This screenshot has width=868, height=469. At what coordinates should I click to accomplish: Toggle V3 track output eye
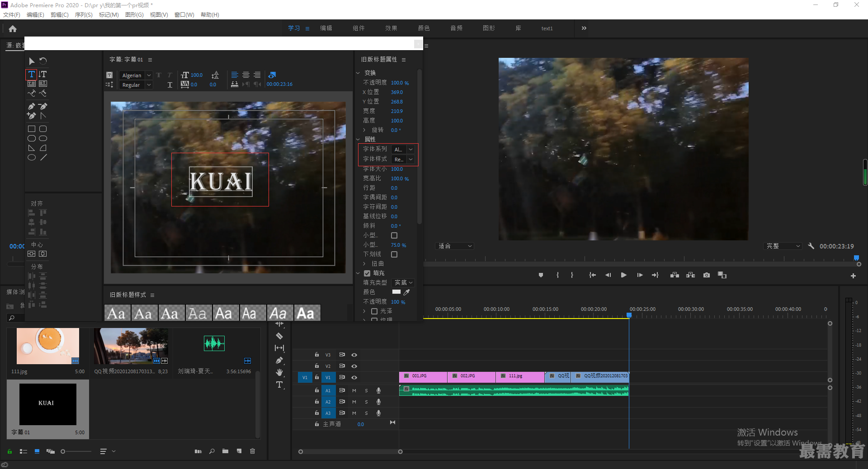354,355
